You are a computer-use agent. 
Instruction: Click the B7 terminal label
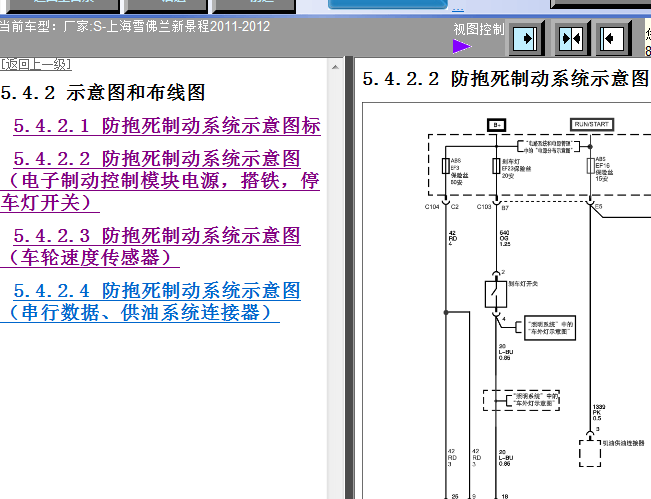[505, 208]
